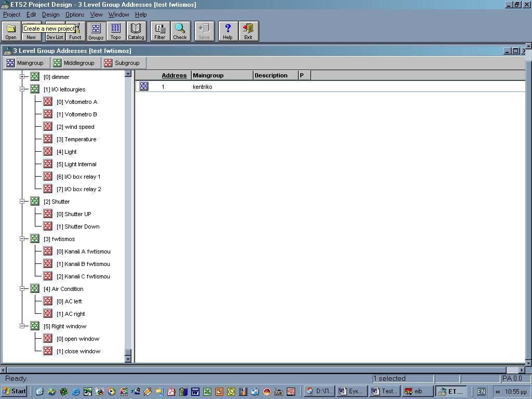Open a project with the Open toolbar button
The image size is (532, 399).
pos(11,31)
